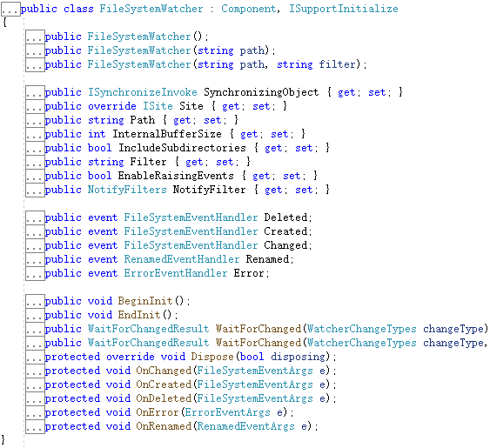Expand ellipsis before Deleted event

35,217
